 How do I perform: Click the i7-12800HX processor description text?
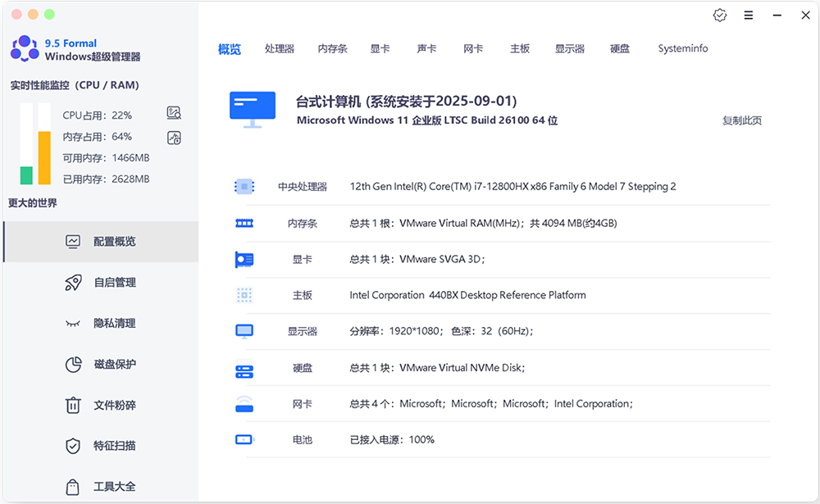coord(512,187)
